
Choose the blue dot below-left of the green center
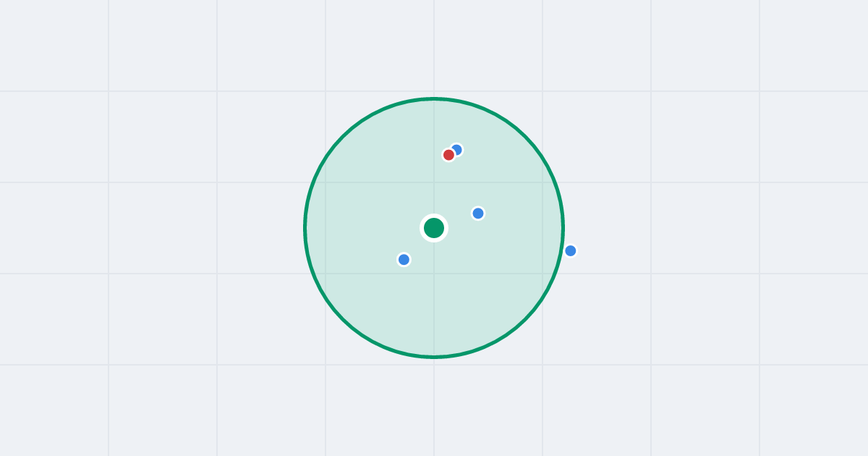point(404,259)
